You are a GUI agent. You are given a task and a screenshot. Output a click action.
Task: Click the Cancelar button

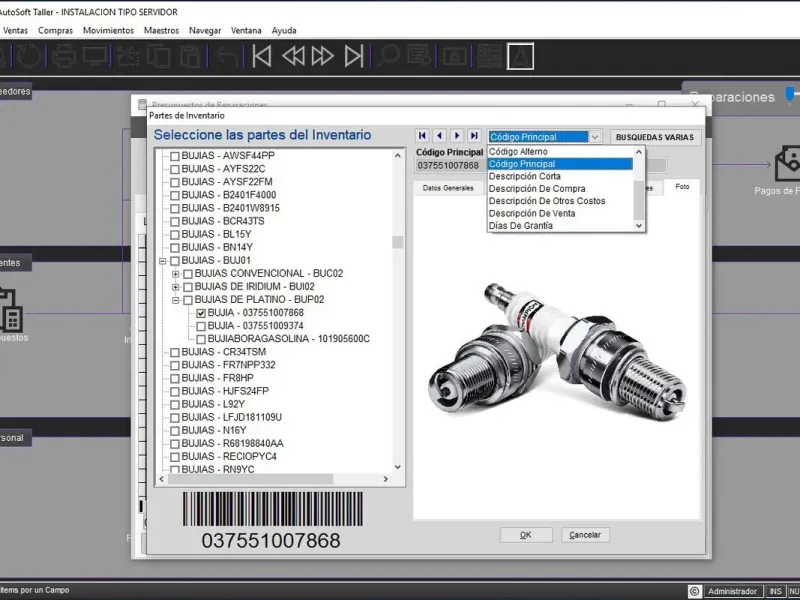pyautogui.click(x=585, y=535)
